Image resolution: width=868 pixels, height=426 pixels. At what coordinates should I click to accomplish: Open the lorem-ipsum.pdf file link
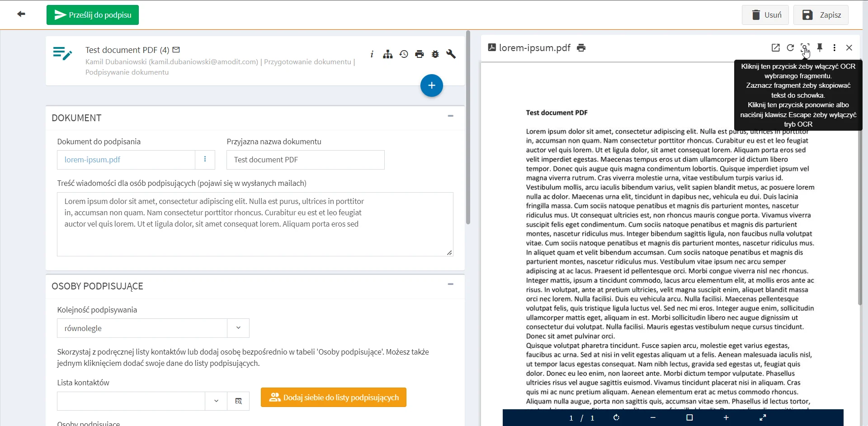(92, 160)
